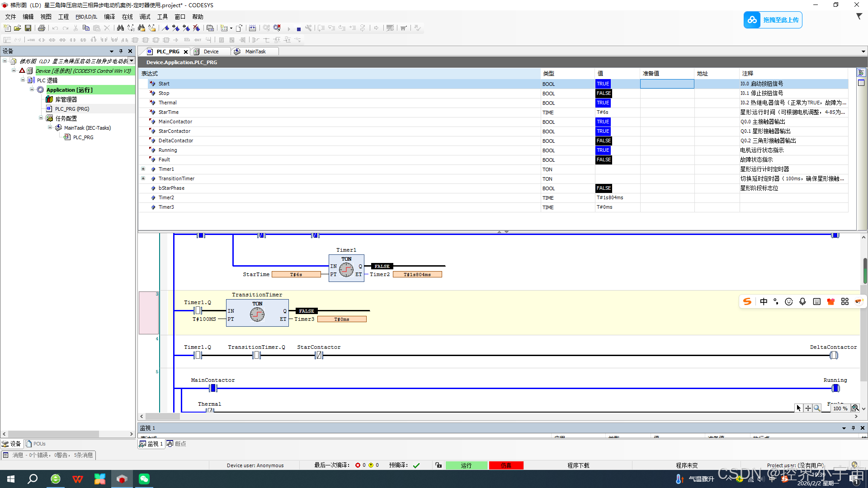Click the Find binoculars icon

click(x=120, y=28)
